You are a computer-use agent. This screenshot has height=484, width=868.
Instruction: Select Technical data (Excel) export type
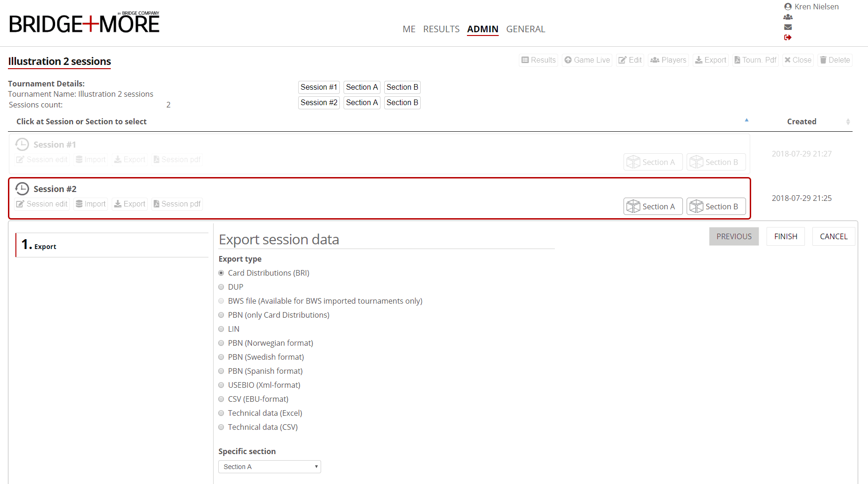point(222,413)
